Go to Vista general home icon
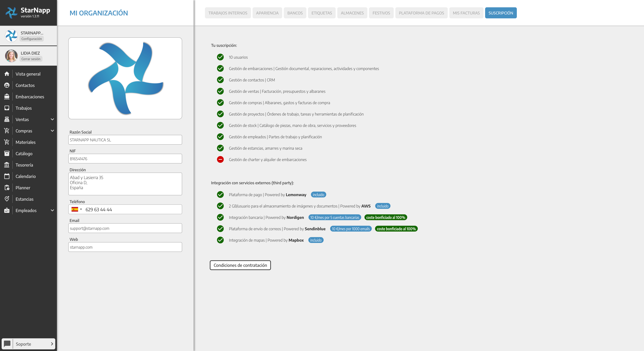The height and width of the screenshot is (351, 644). 7,74
